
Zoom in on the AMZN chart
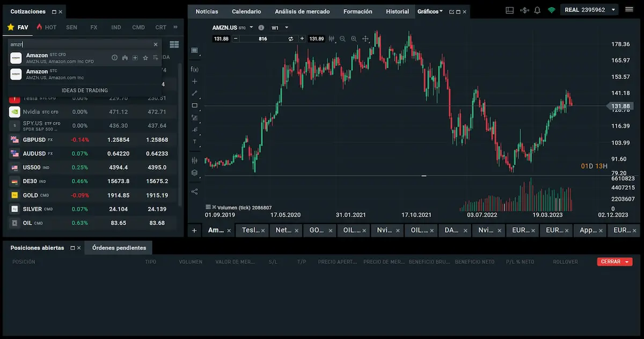click(354, 39)
